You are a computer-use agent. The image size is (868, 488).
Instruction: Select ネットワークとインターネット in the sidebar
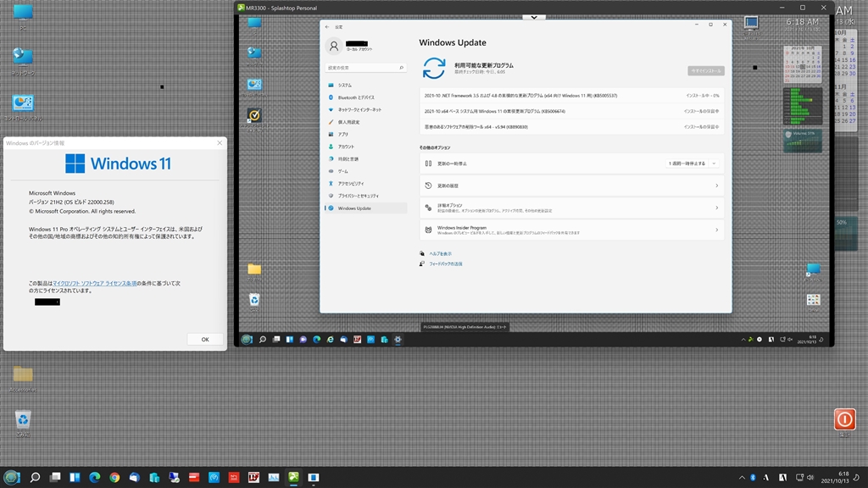tap(359, 110)
